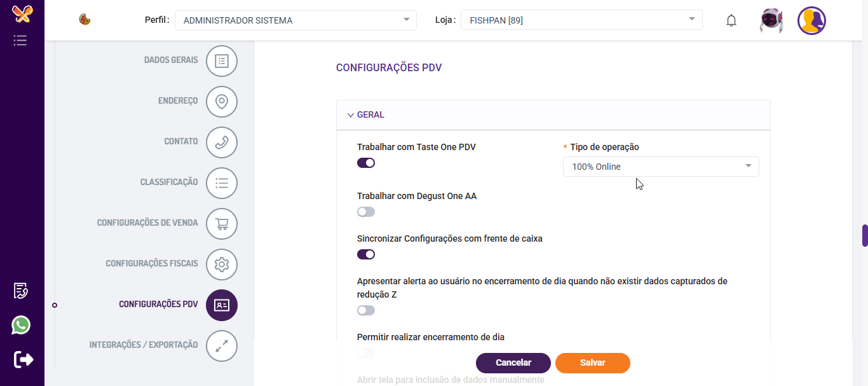The height and width of the screenshot is (386, 868).
Task: Open Integrações / Exportação menu item
Action: 144,345
